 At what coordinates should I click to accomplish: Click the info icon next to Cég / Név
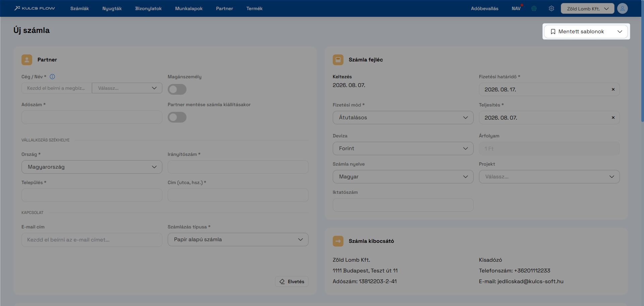52,77
